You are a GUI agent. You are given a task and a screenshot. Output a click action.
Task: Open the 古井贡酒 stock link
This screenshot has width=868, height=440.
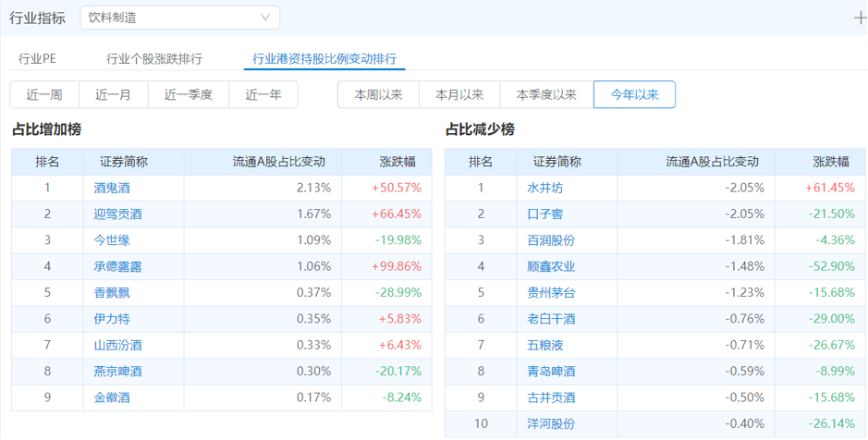[551, 397]
